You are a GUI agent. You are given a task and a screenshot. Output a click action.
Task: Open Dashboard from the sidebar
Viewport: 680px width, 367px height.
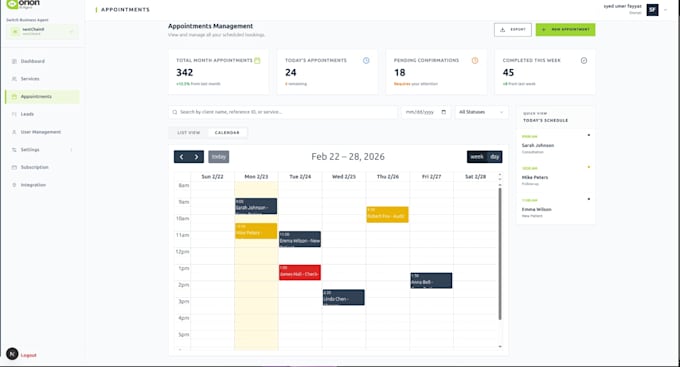[x=42, y=61]
